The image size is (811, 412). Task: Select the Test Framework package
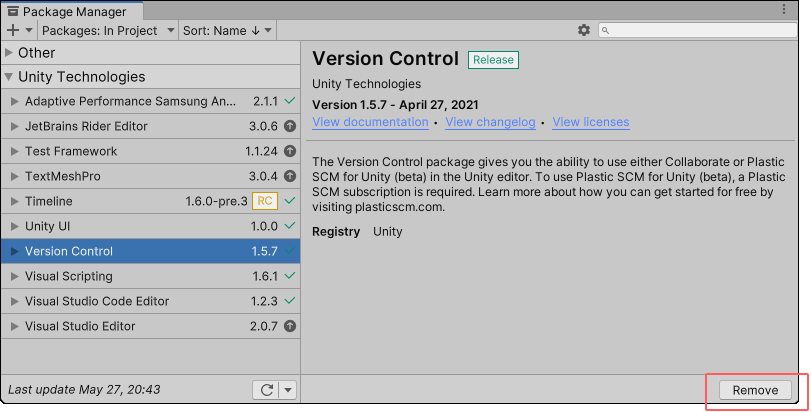click(151, 151)
